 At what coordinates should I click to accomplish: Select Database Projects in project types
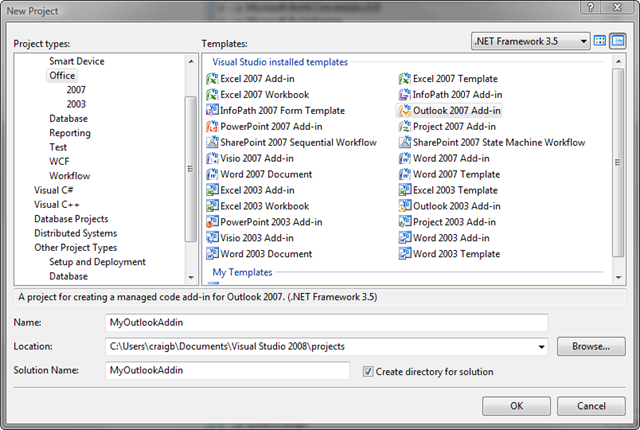pos(71,219)
